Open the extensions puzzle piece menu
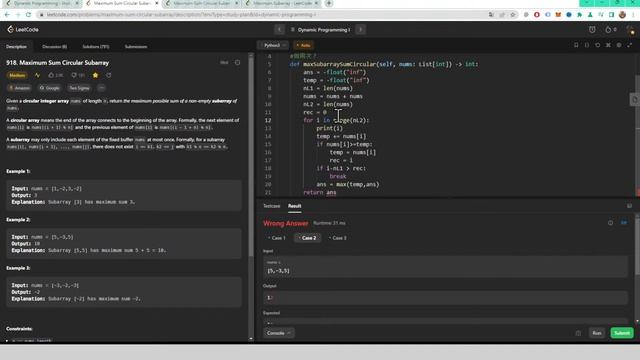The height and width of the screenshot is (360, 640). pyautogui.click(x=579, y=15)
